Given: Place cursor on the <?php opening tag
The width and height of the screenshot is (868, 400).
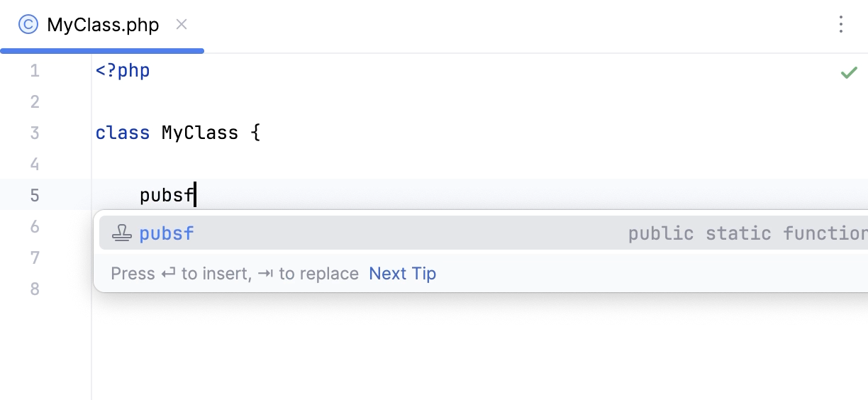Looking at the screenshot, I should 123,71.
